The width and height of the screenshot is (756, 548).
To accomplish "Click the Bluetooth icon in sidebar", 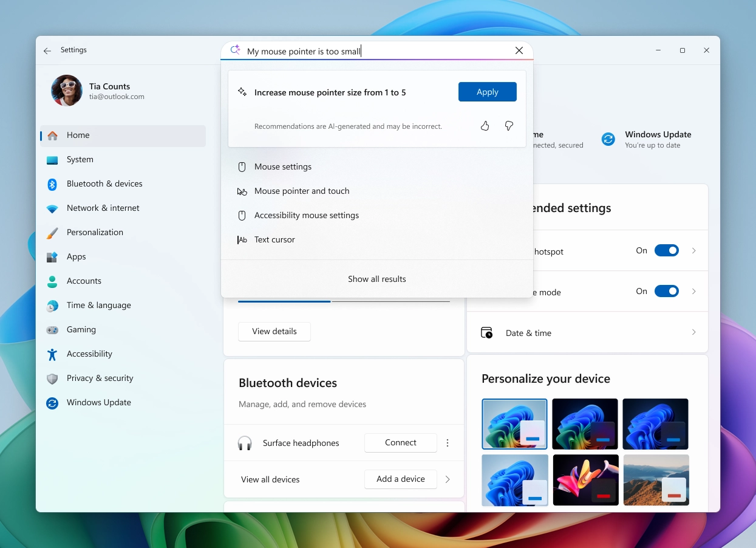I will 52,184.
